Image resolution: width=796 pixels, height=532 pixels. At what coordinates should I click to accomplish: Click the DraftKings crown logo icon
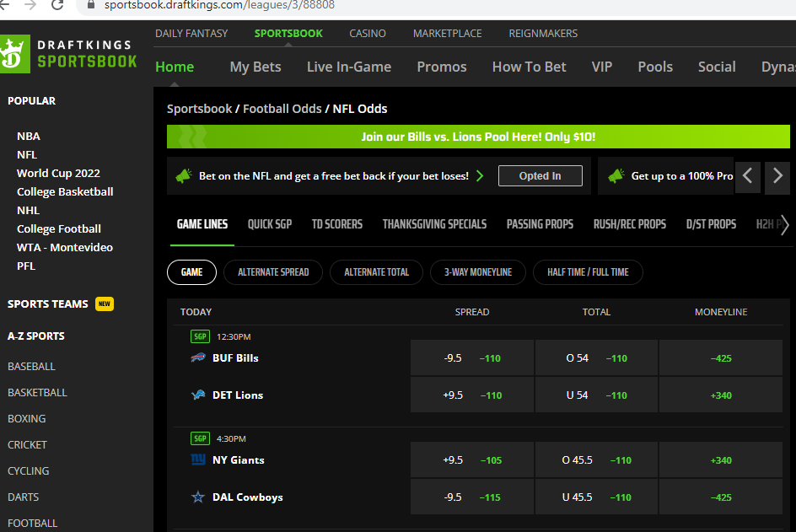(14, 54)
